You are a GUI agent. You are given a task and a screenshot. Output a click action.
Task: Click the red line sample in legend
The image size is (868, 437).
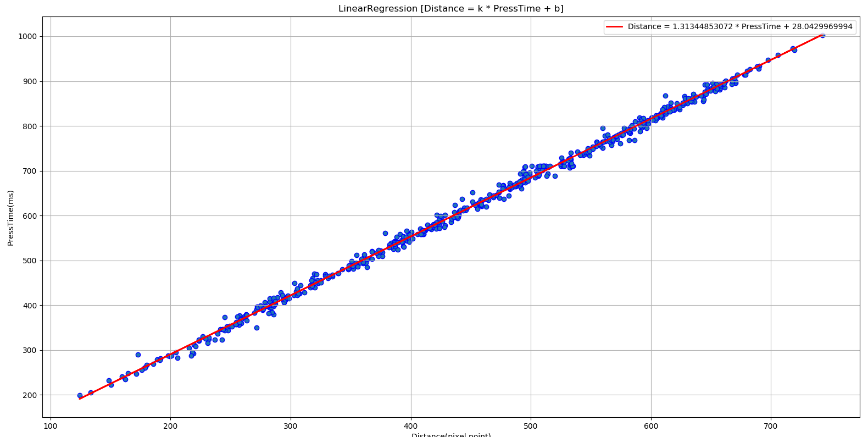pyautogui.click(x=615, y=26)
